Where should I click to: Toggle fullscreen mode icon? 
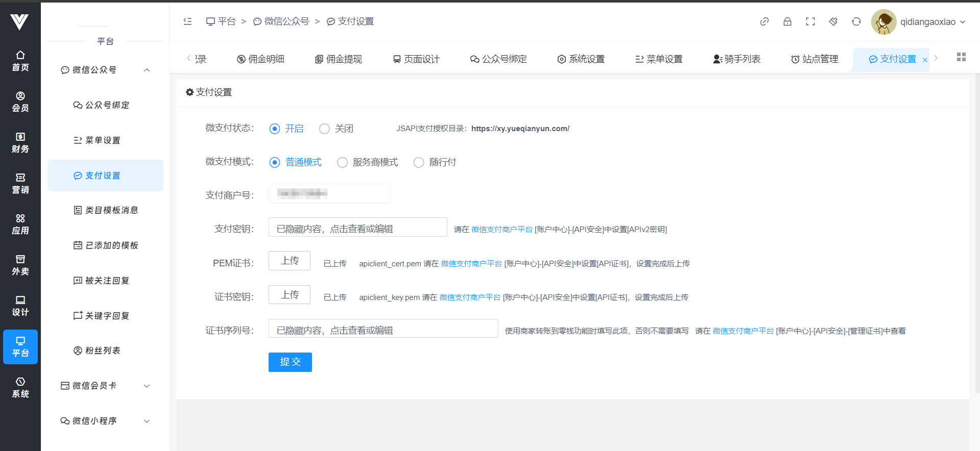coord(810,21)
